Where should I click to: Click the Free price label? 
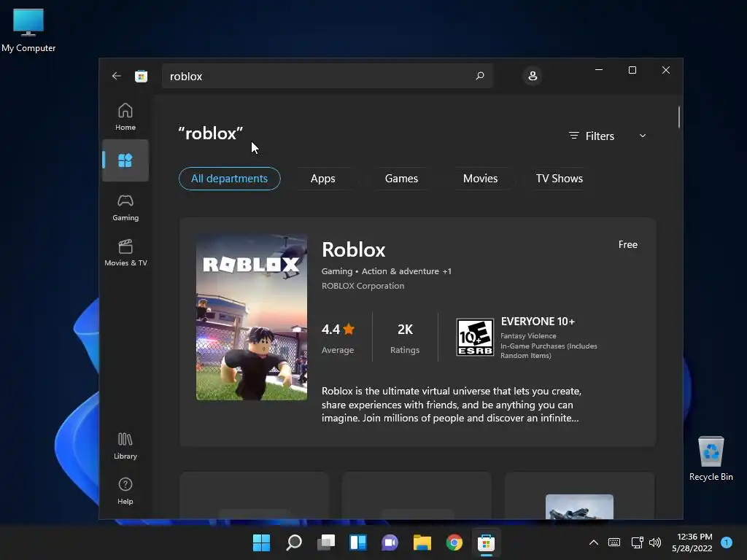tap(627, 244)
